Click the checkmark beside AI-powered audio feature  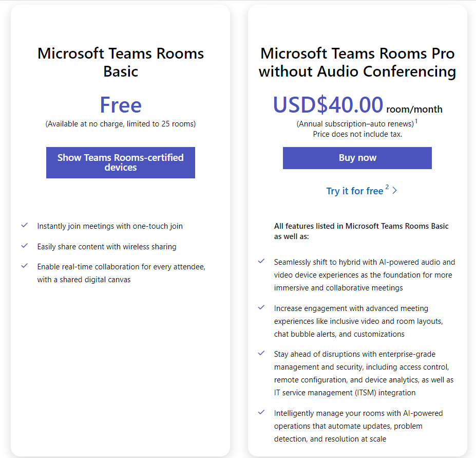261,261
